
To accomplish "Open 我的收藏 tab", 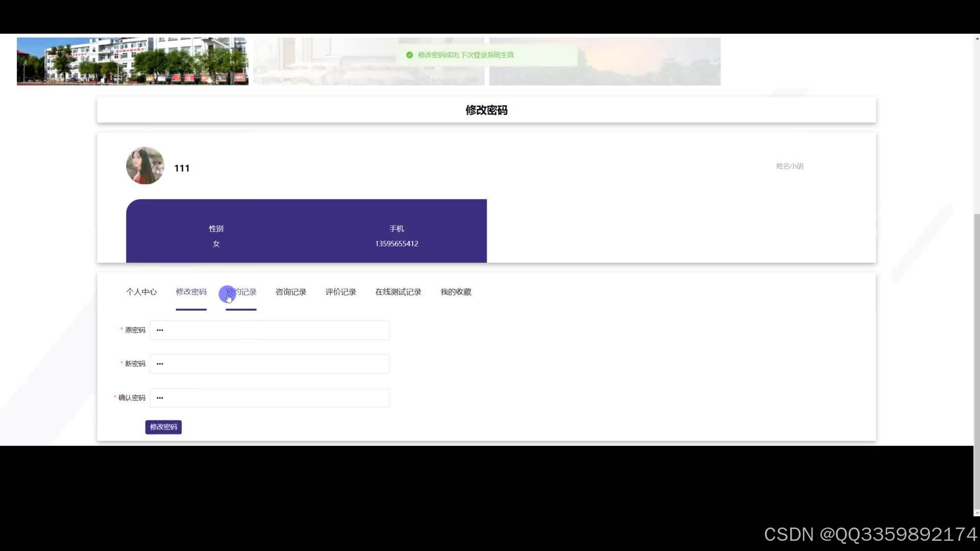I will pos(455,292).
